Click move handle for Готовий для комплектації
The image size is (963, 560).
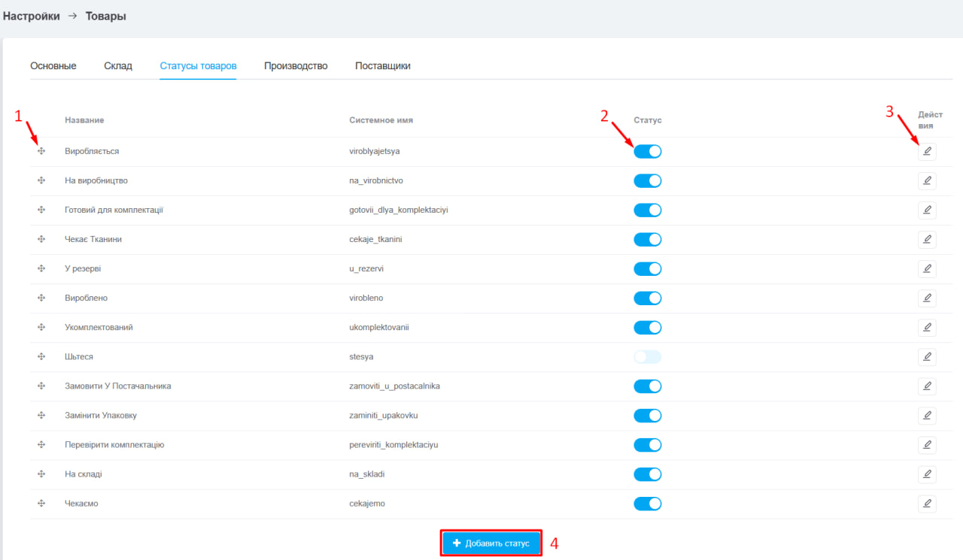click(41, 210)
